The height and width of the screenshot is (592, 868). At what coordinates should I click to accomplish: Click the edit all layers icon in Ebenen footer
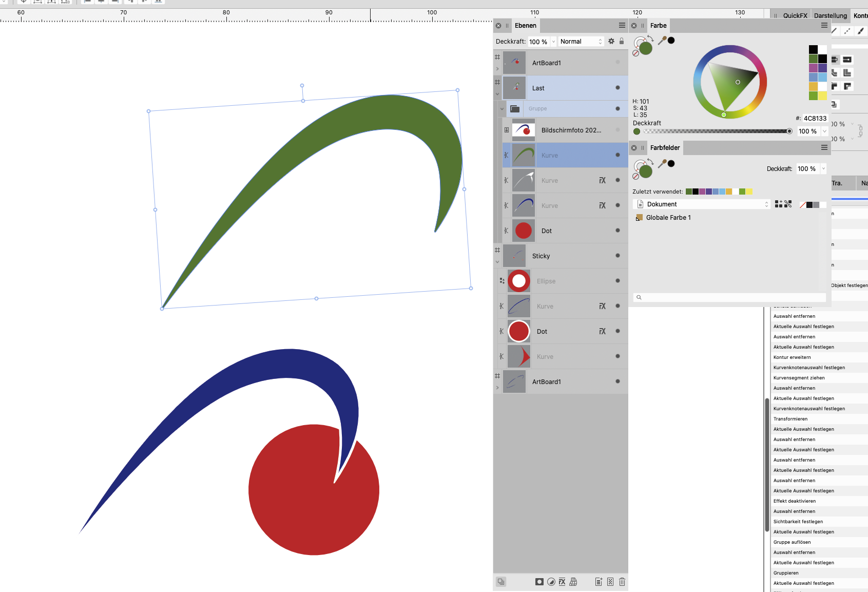pyautogui.click(x=501, y=582)
